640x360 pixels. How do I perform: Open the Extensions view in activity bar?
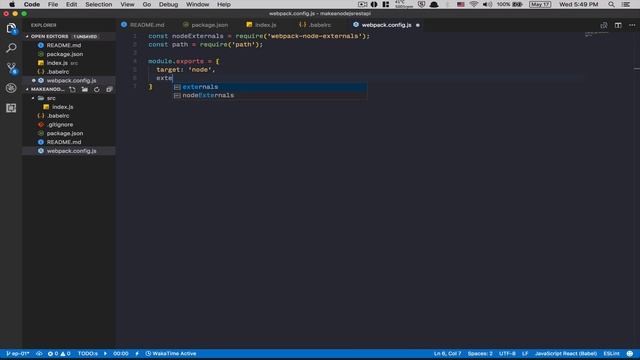(11, 108)
